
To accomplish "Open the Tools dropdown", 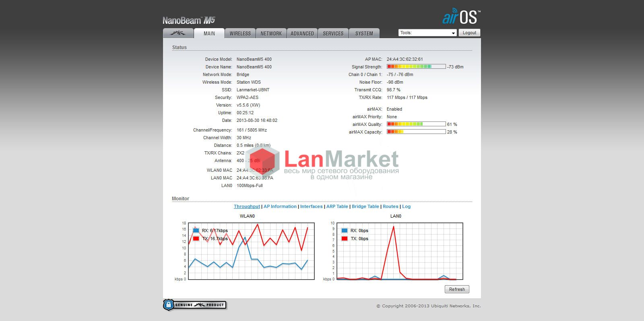I will [427, 33].
